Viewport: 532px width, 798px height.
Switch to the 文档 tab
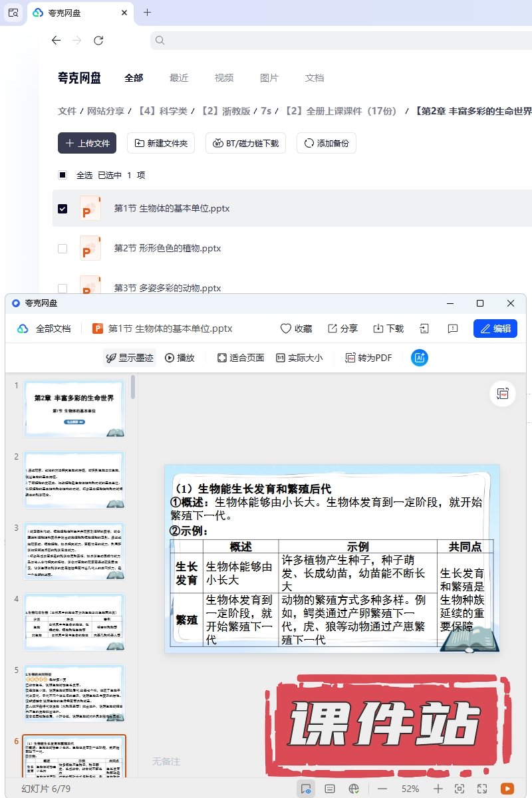[315, 78]
